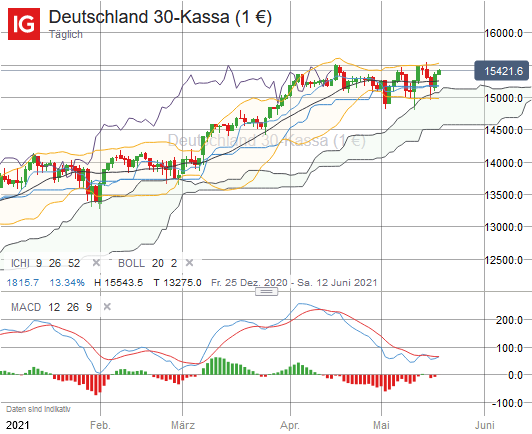532x434 pixels.
Task: Click the Daten sind indikativ notice
Action: coord(38,409)
